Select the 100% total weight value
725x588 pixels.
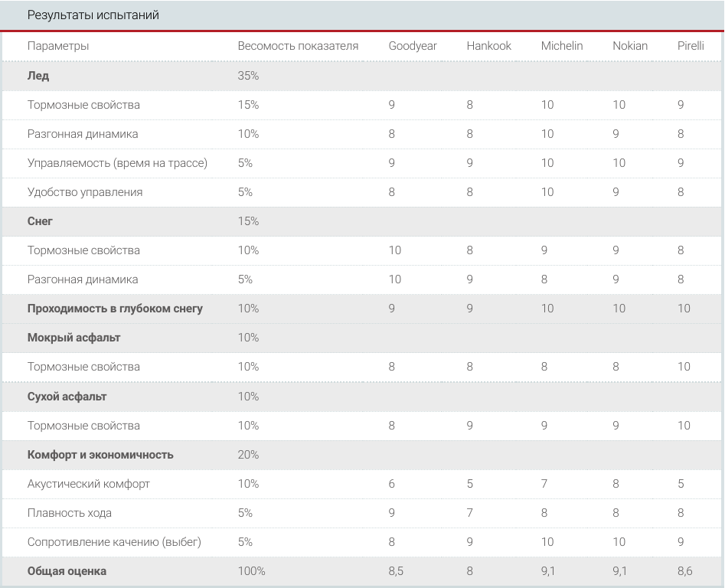click(x=251, y=571)
